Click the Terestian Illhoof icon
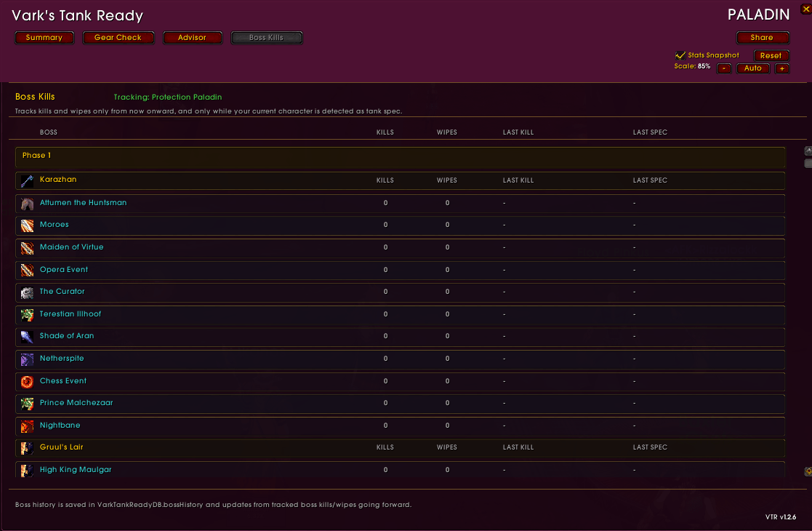The image size is (812, 531). tap(27, 314)
